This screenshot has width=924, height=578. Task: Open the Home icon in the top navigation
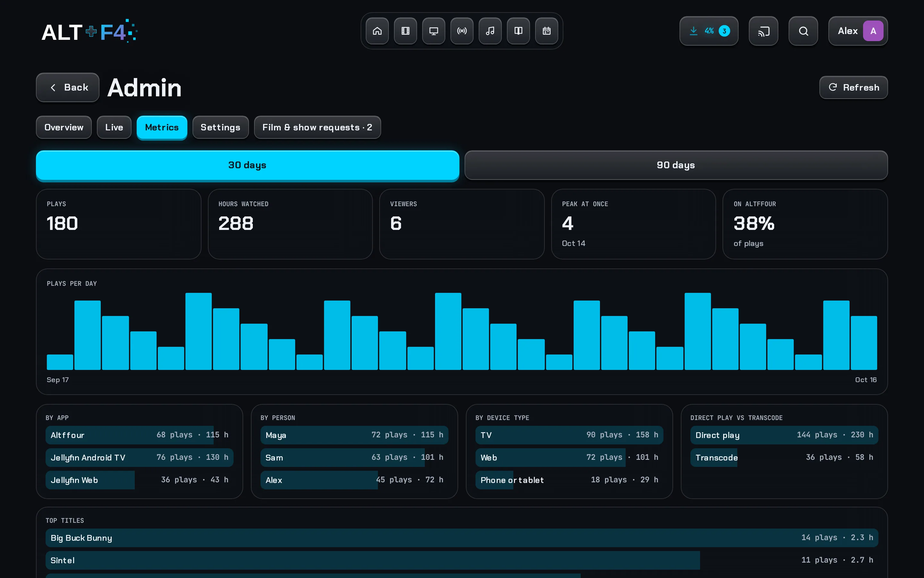click(377, 31)
